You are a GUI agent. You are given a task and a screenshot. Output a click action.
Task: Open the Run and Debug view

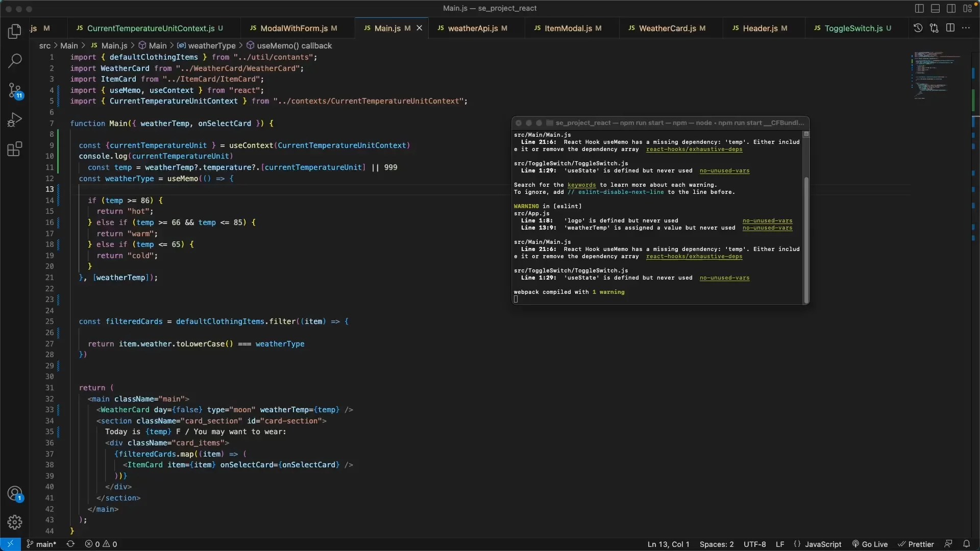[15, 119]
